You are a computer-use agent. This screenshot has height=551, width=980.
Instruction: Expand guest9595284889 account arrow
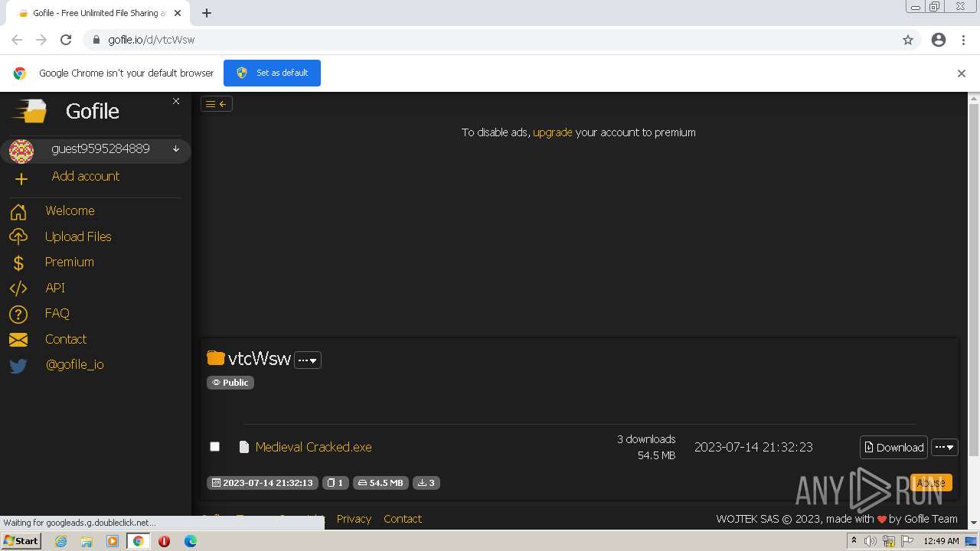[x=176, y=149]
